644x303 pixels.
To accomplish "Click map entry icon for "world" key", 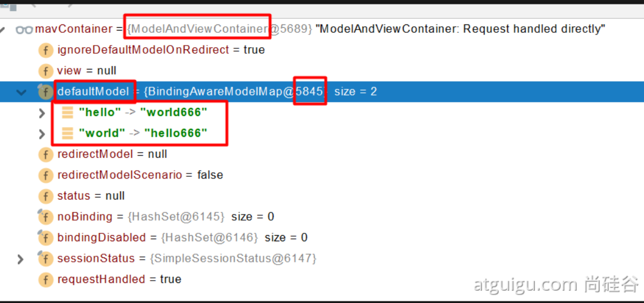I will 67,133.
